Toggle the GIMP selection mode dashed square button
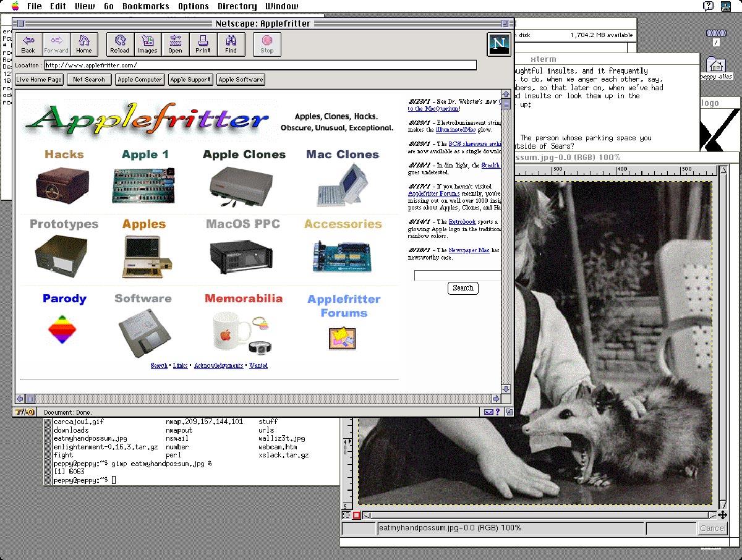742x560 pixels. coord(346,515)
